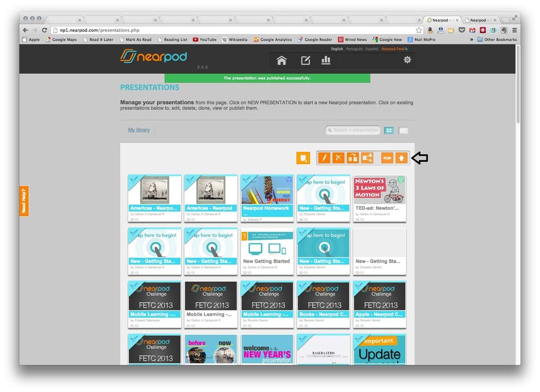This screenshot has height=392, width=540.
Task: Reload the page
Action: 44,30
